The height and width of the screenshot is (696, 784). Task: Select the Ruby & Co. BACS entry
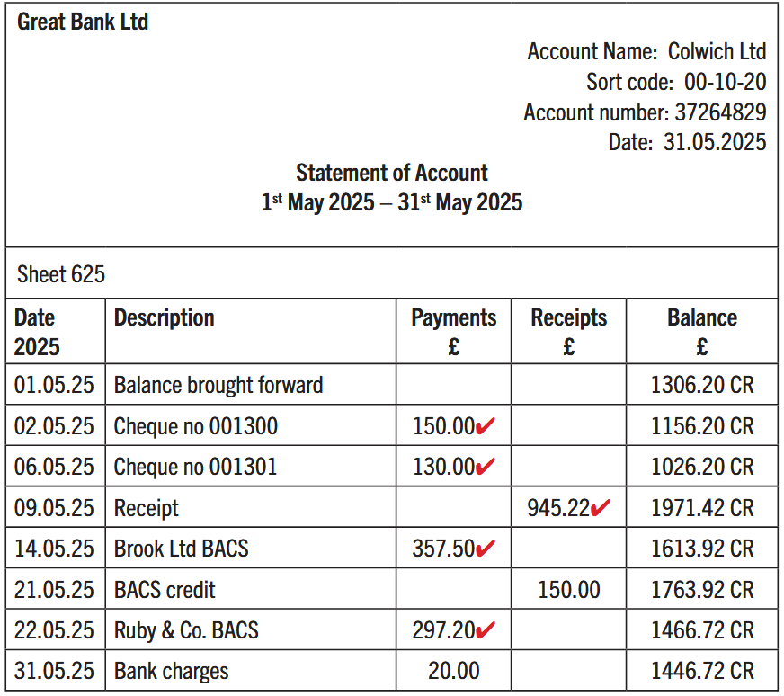pos(186,630)
